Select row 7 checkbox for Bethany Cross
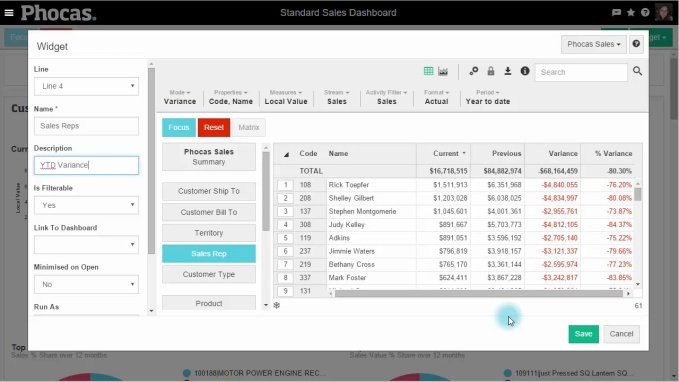The width and height of the screenshot is (679, 382). pos(285,265)
